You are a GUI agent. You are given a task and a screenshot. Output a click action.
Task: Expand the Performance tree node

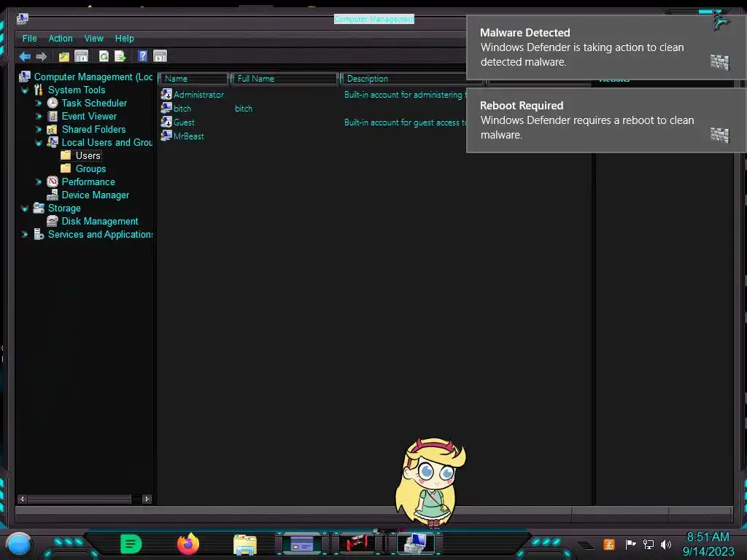click(39, 182)
